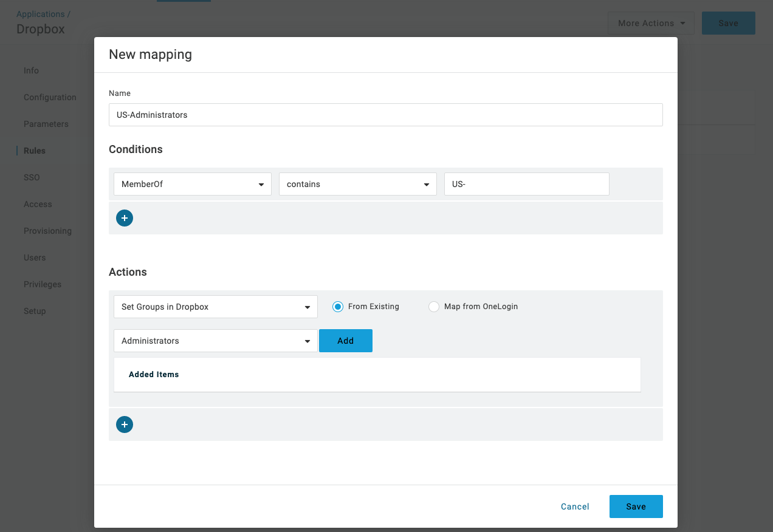Click Save in the page header

coord(728,23)
